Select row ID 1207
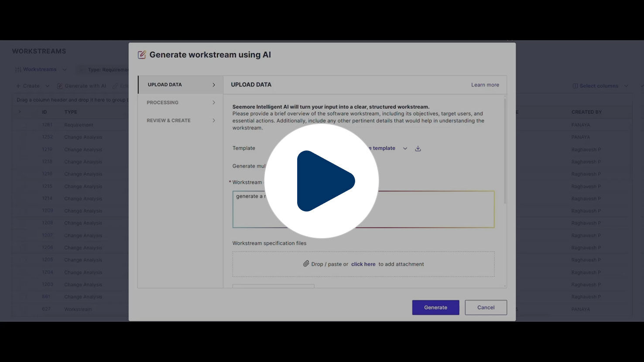The height and width of the screenshot is (362, 644). coord(47,235)
